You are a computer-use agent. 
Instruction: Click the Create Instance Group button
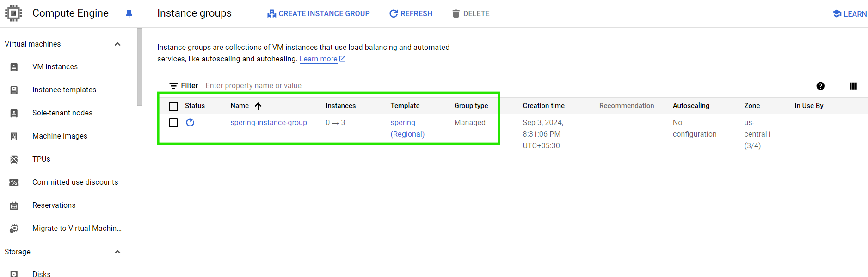319,14
